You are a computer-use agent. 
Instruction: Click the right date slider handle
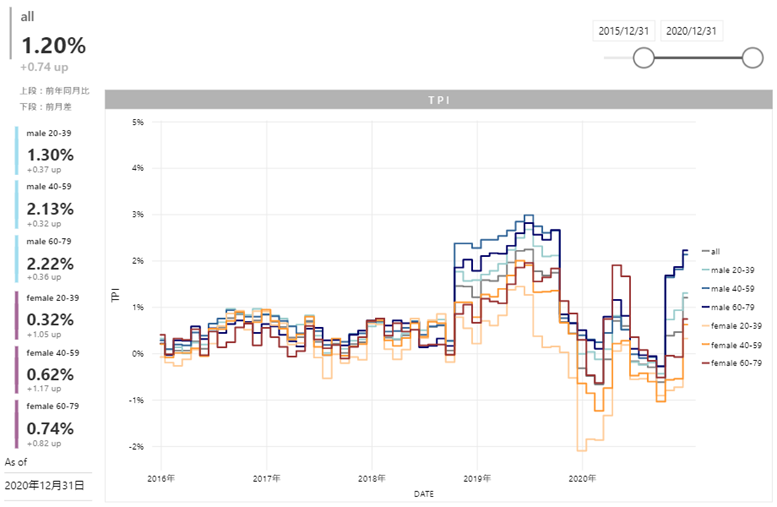[753, 59]
